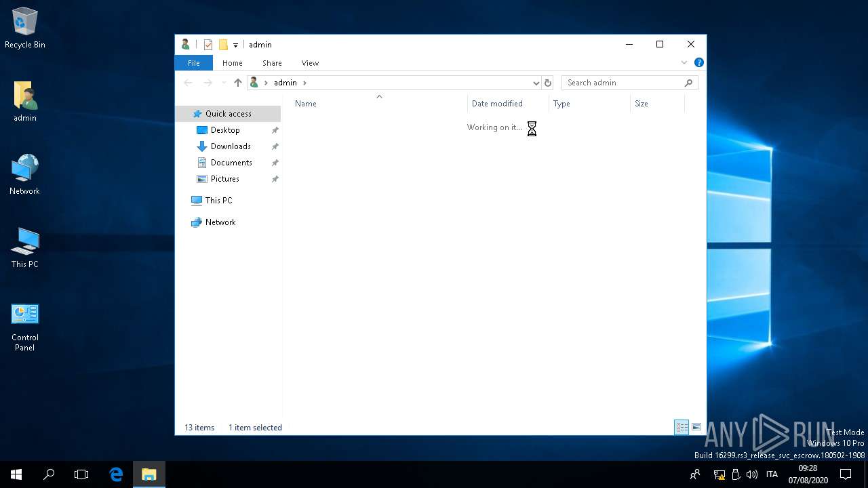Unpin Documents using its pin icon

click(275, 163)
